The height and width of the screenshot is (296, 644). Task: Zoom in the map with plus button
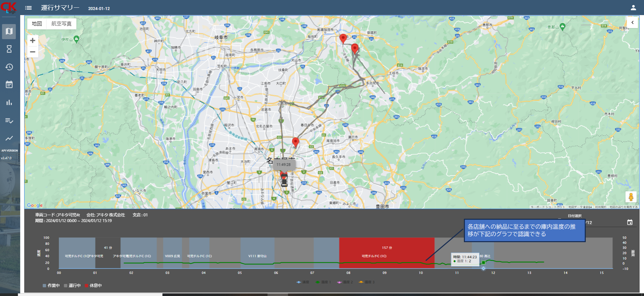[32, 40]
